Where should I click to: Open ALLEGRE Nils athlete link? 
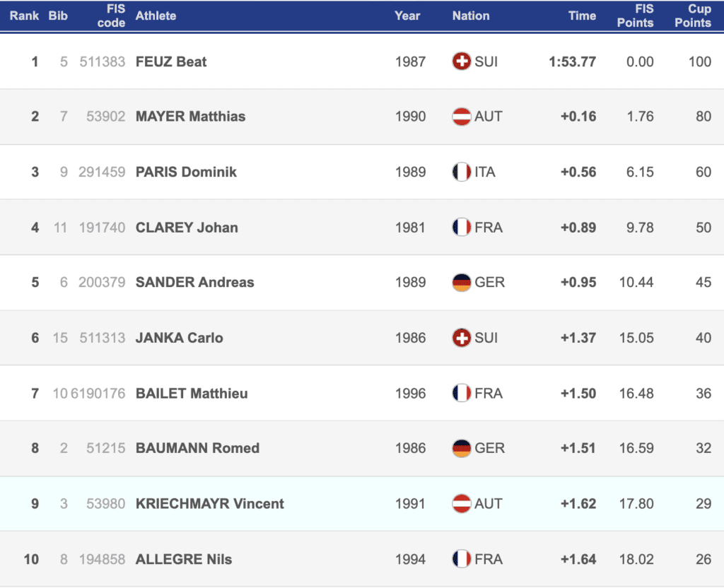coord(184,559)
